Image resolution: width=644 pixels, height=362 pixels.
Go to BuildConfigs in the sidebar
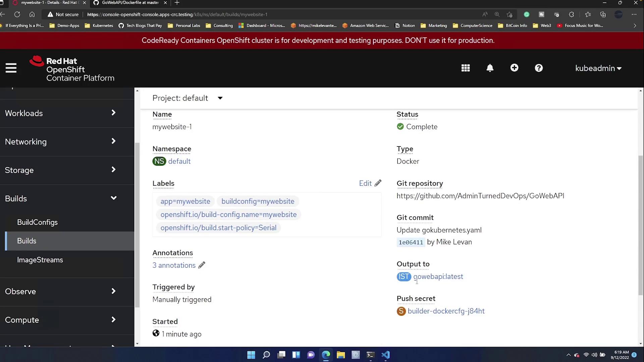coord(37,222)
